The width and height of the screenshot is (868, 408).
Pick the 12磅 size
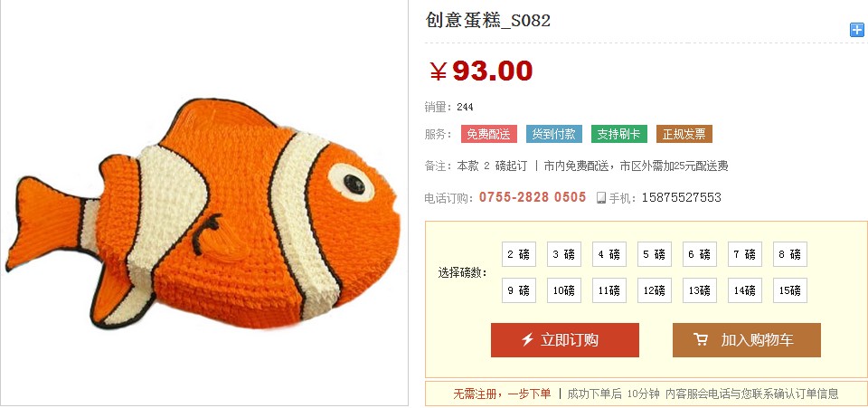pos(655,290)
